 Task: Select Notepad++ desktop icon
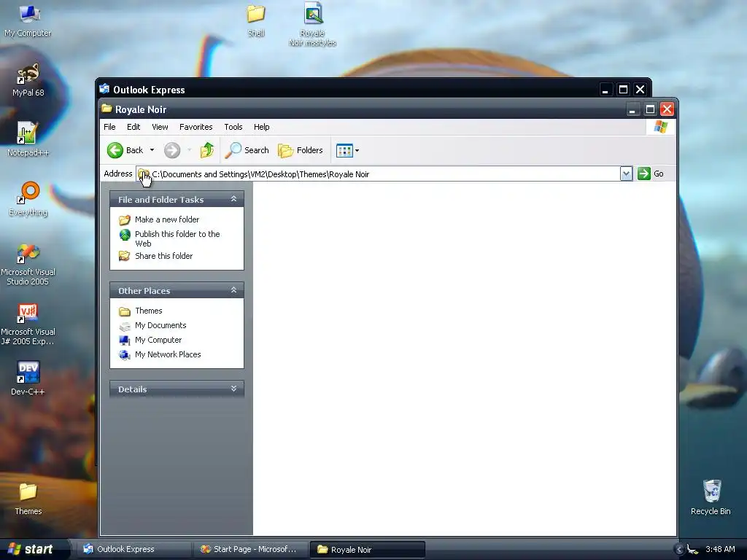pyautogui.click(x=28, y=139)
